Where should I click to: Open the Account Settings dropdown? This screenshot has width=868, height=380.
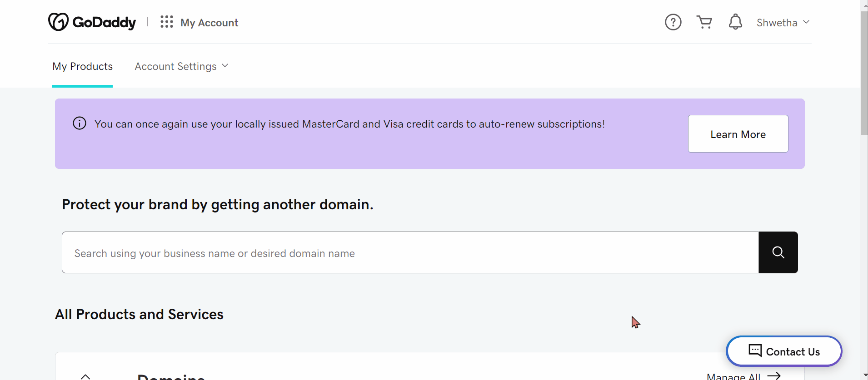181,66
